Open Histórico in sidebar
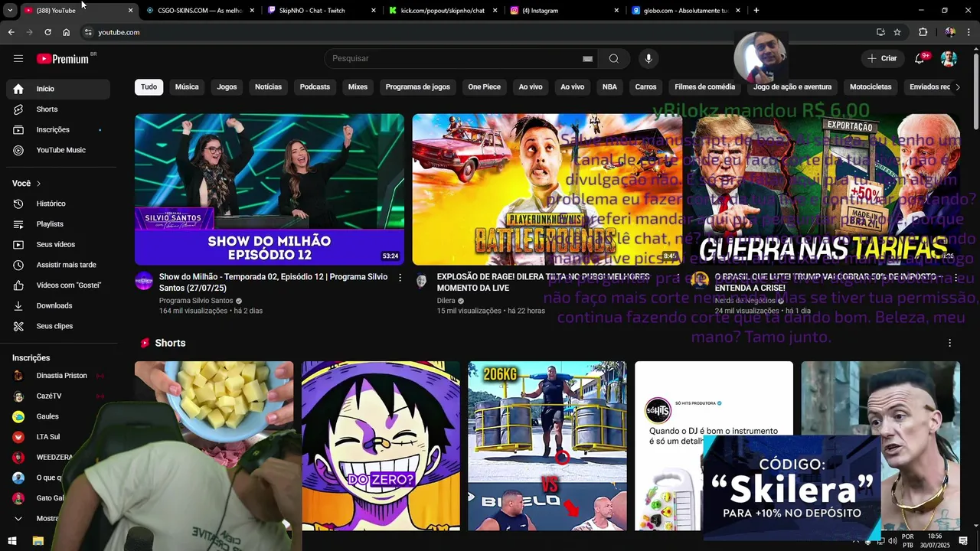The image size is (980, 551). [x=58, y=204]
